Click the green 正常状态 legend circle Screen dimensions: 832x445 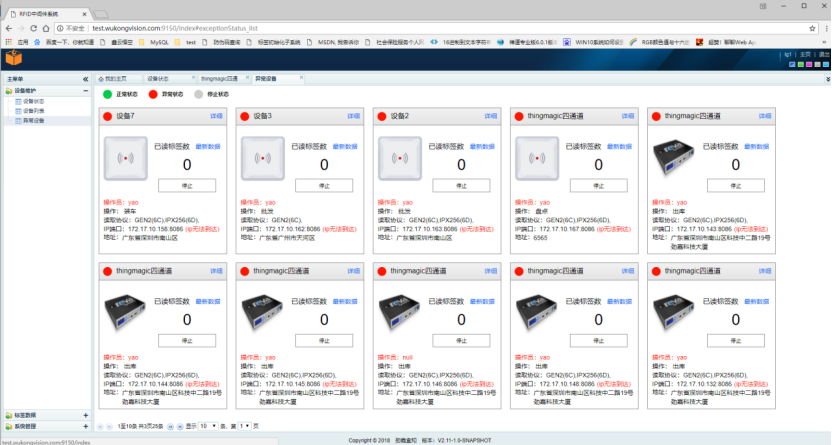107,94
